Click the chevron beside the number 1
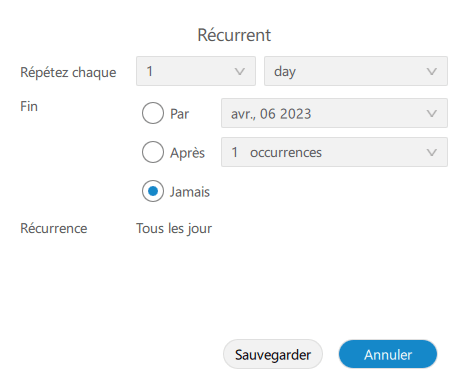The height and width of the screenshot is (382, 468). (x=240, y=71)
